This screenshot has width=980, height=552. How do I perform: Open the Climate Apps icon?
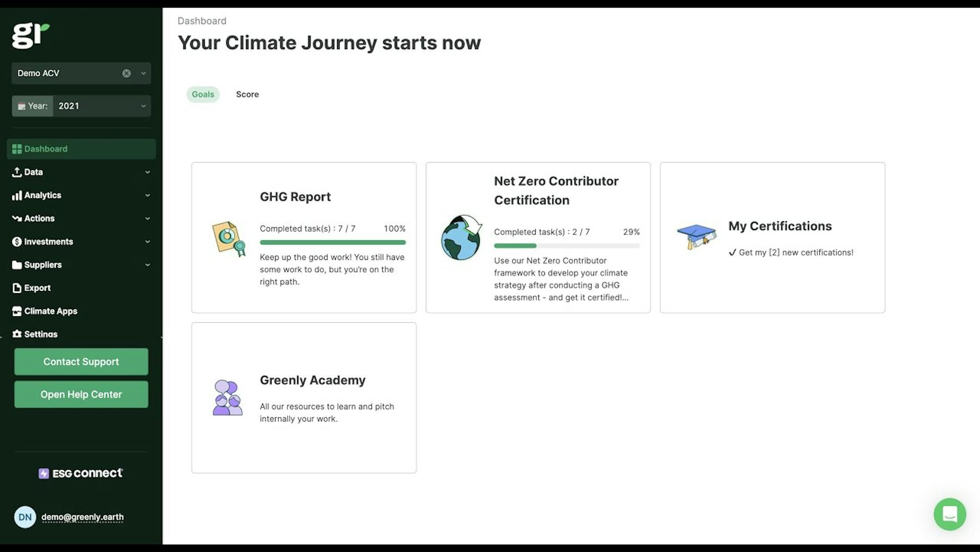pyautogui.click(x=16, y=311)
